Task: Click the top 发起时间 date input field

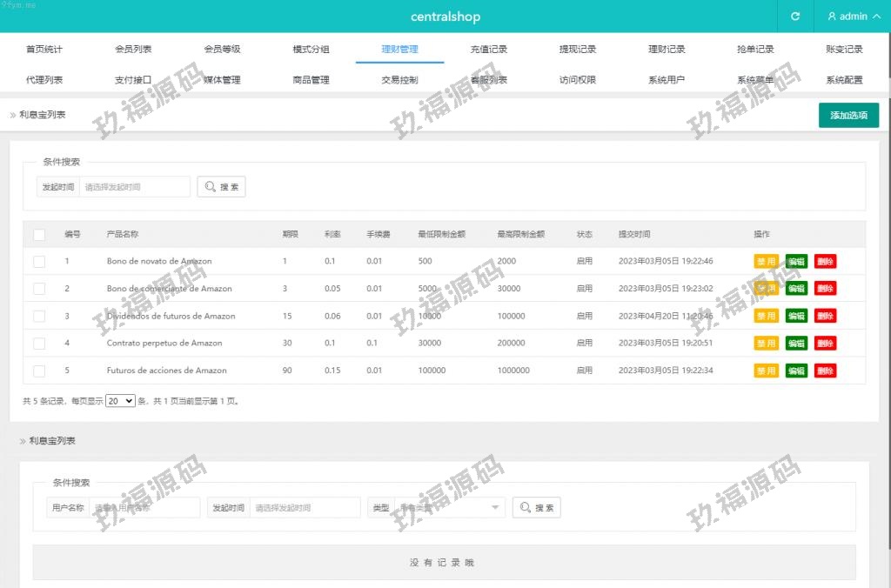Action: [x=135, y=187]
